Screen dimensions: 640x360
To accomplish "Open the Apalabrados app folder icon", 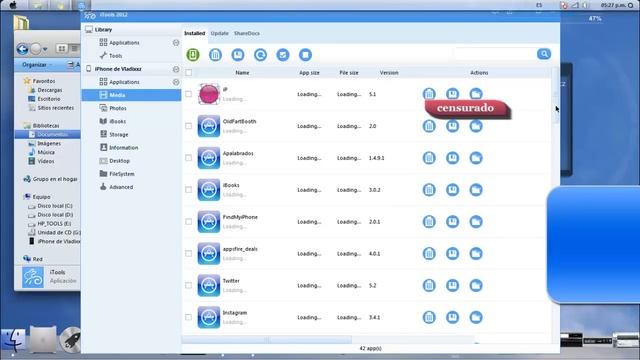I will pyautogui.click(x=476, y=158).
